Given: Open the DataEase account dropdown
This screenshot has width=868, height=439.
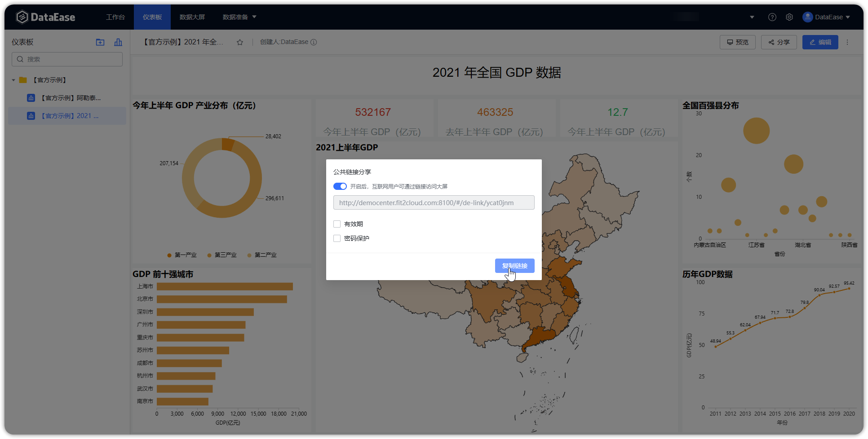Looking at the screenshot, I should pyautogui.click(x=827, y=17).
